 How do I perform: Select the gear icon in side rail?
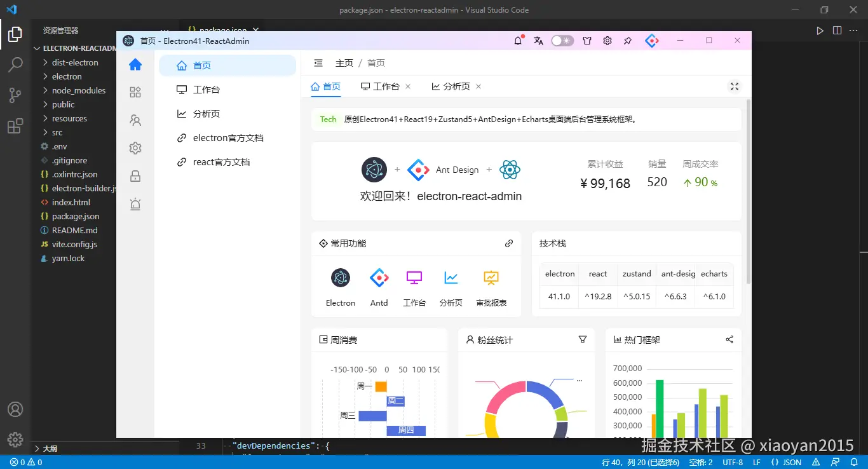click(x=135, y=148)
